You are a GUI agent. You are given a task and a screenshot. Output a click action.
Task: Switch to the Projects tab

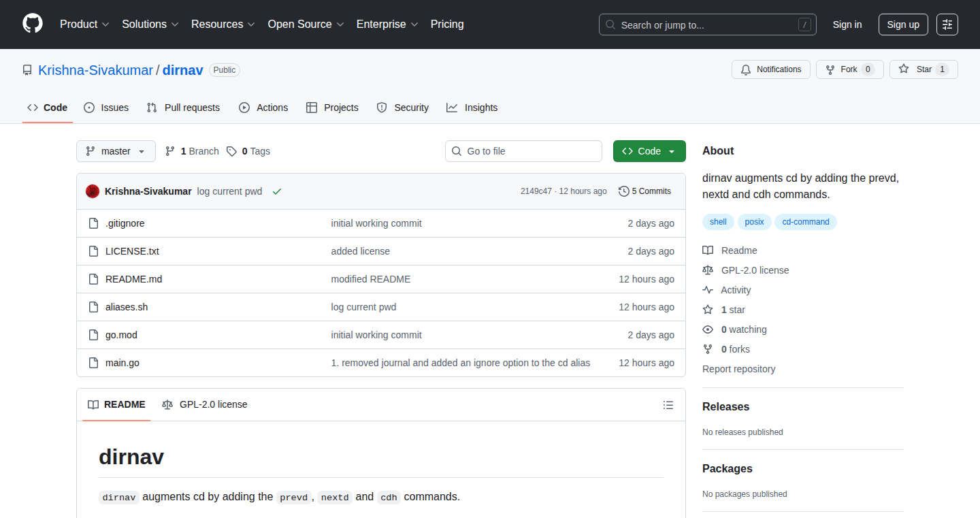[332, 108]
